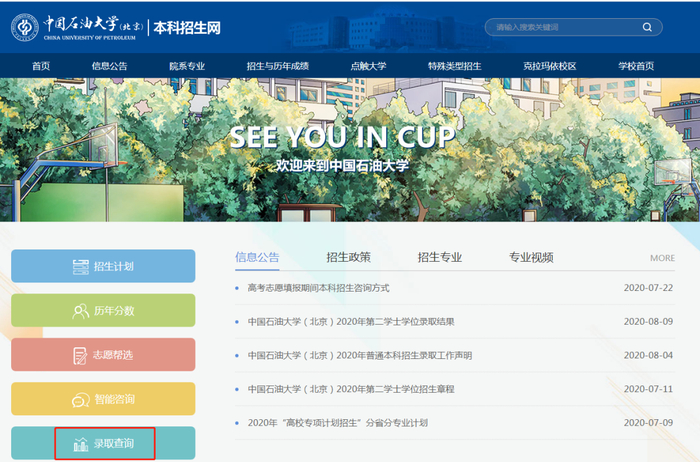
Task: Click the 招生计划 button icon
Action: pos(81,266)
